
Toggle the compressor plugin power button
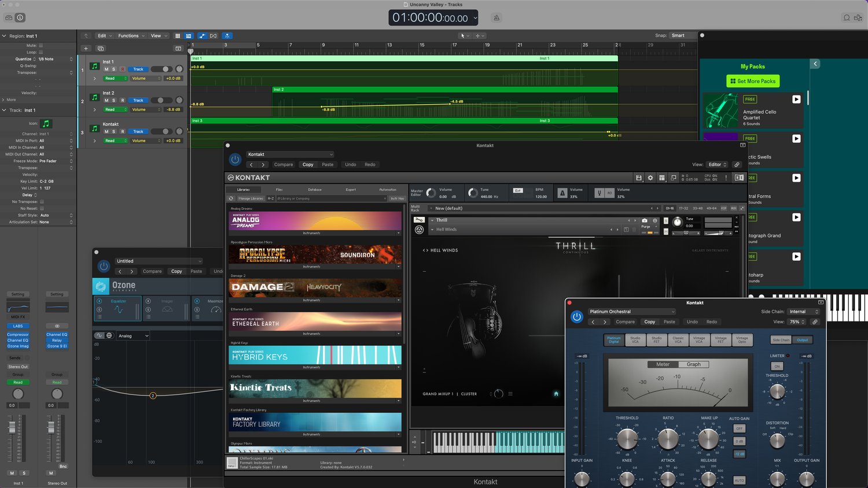tap(576, 316)
